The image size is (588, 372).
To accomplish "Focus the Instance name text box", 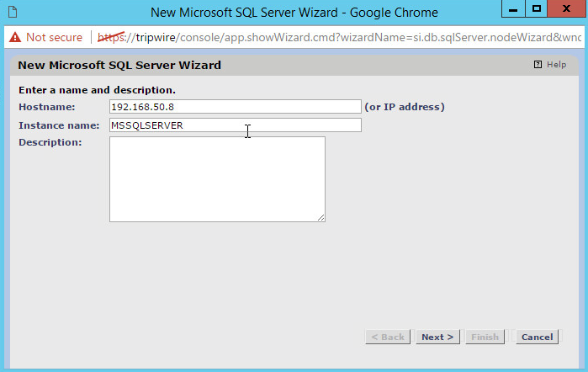I will [235, 125].
